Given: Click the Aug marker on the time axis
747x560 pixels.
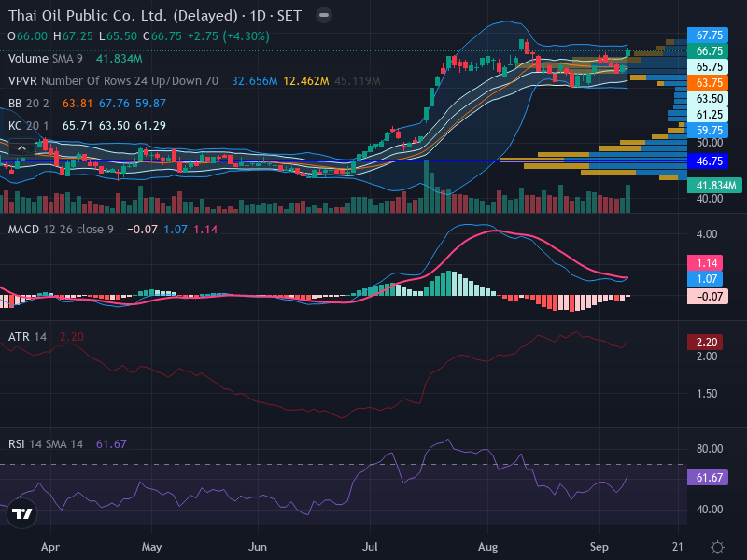Looking at the screenshot, I should [487, 547].
